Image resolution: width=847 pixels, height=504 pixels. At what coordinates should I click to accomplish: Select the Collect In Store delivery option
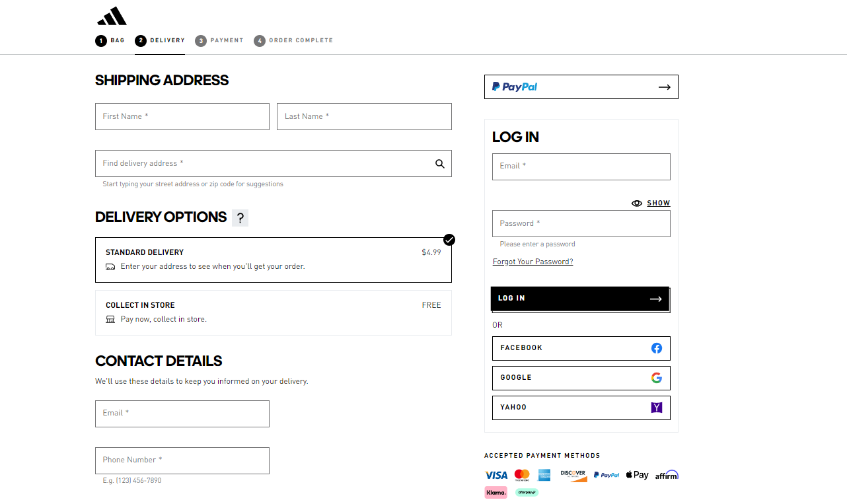(x=273, y=312)
